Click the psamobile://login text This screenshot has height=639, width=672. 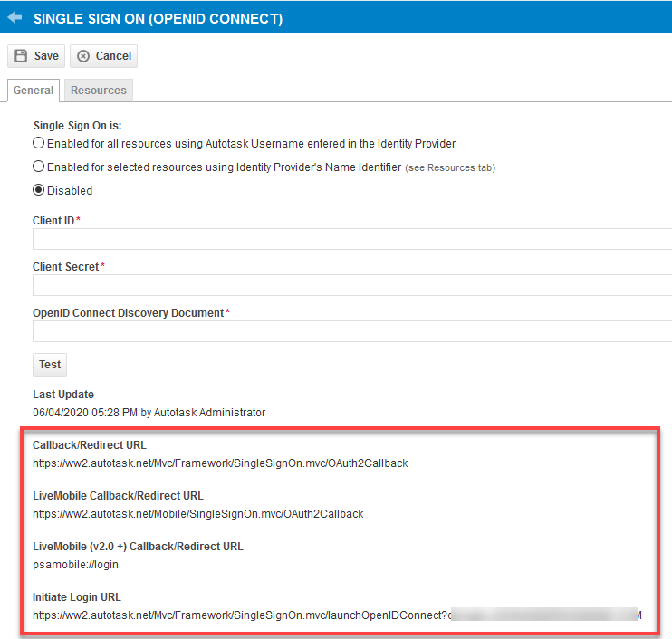click(75, 565)
